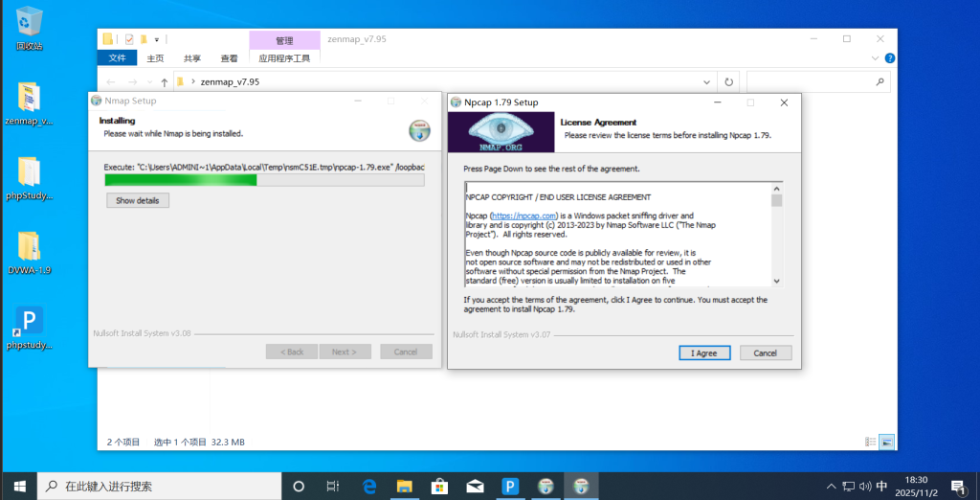This screenshot has width=980, height=500.
Task: Click the Explorer refresh button
Action: click(x=729, y=82)
